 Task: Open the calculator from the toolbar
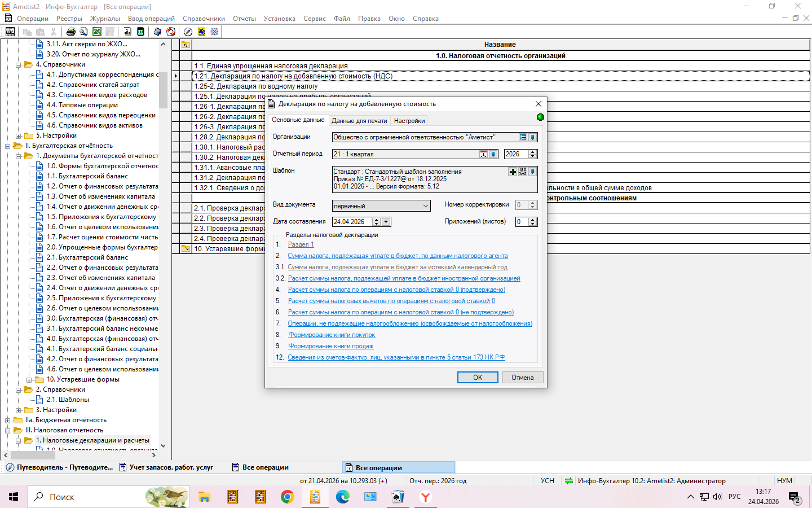[x=140, y=32]
